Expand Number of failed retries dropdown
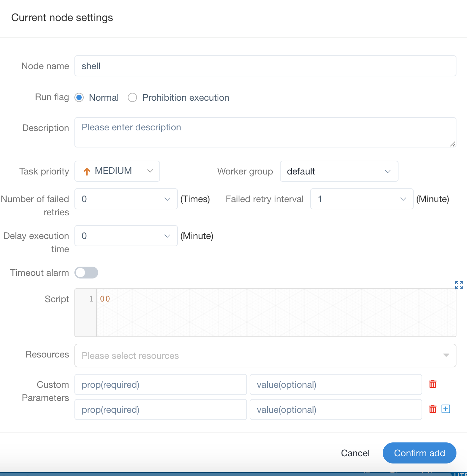This screenshot has width=467, height=476. pyautogui.click(x=126, y=199)
